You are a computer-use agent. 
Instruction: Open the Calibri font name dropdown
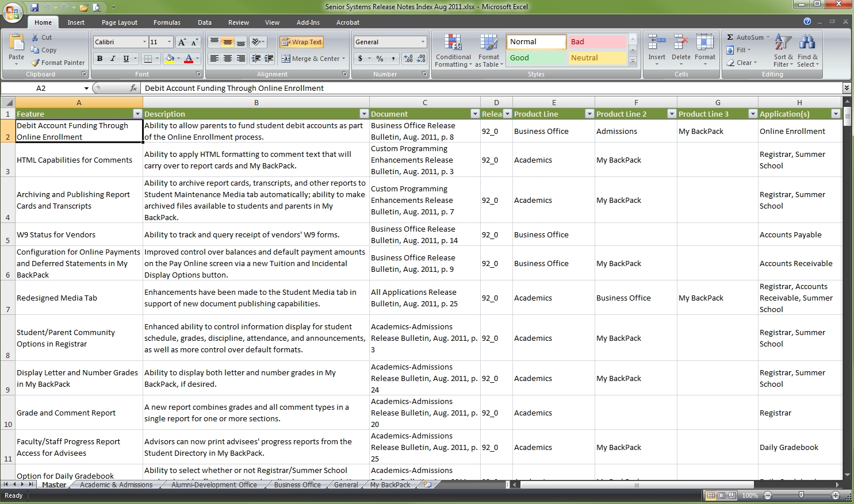pos(144,42)
